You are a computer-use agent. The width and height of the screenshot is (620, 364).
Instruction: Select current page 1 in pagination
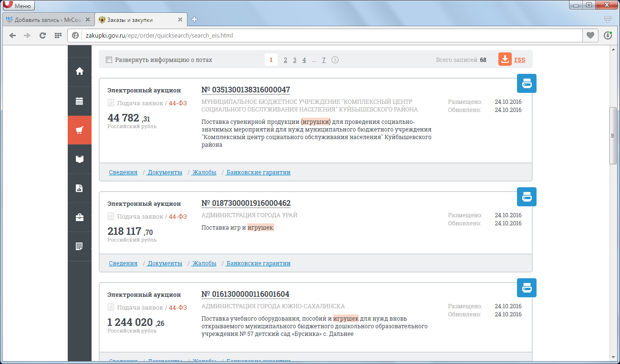point(271,60)
